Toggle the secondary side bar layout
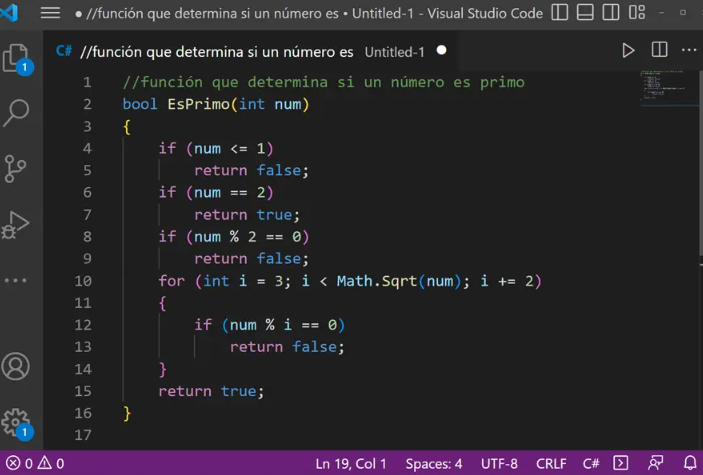Image resolution: width=703 pixels, height=475 pixels. click(x=611, y=12)
